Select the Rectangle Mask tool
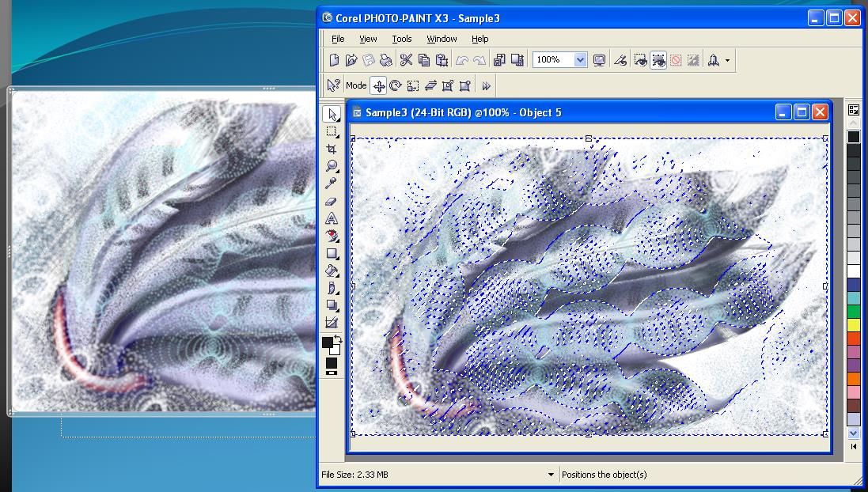Image resolution: width=868 pixels, height=492 pixels. tap(332, 132)
